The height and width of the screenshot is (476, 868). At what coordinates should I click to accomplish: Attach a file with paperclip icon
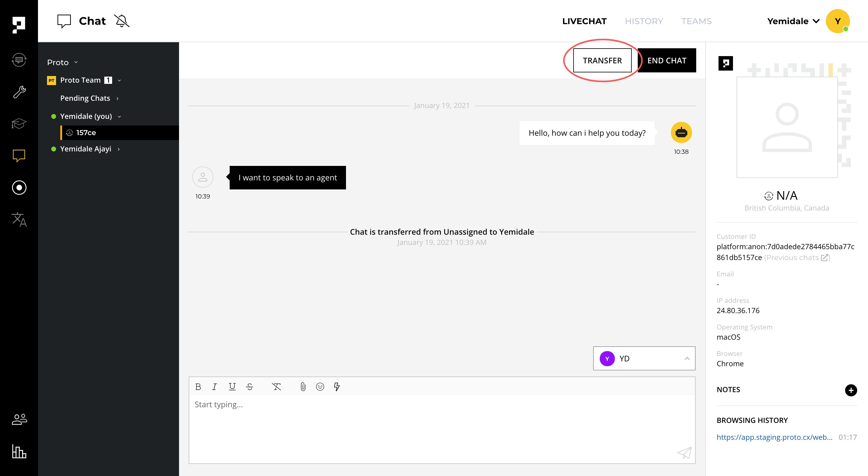303,387
